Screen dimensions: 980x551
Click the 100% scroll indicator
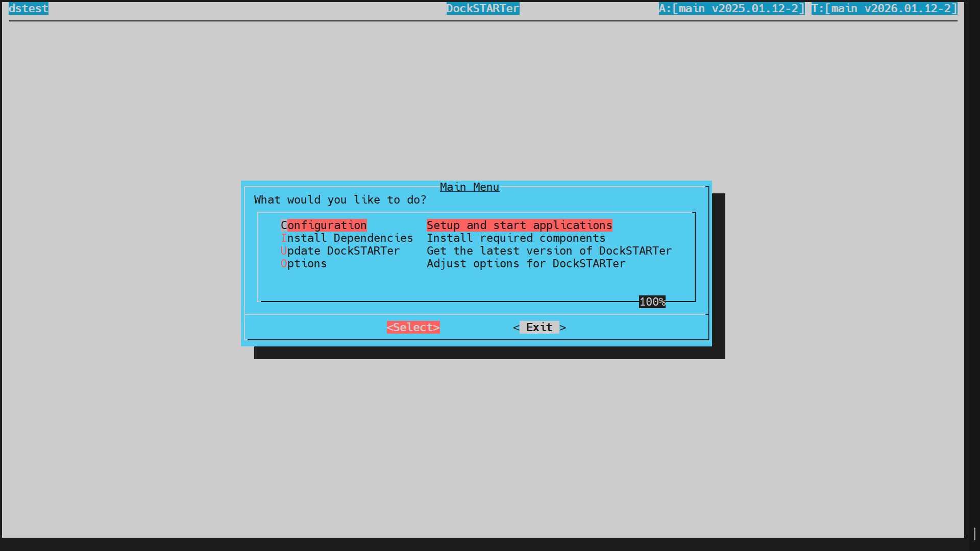coord(652,302)
